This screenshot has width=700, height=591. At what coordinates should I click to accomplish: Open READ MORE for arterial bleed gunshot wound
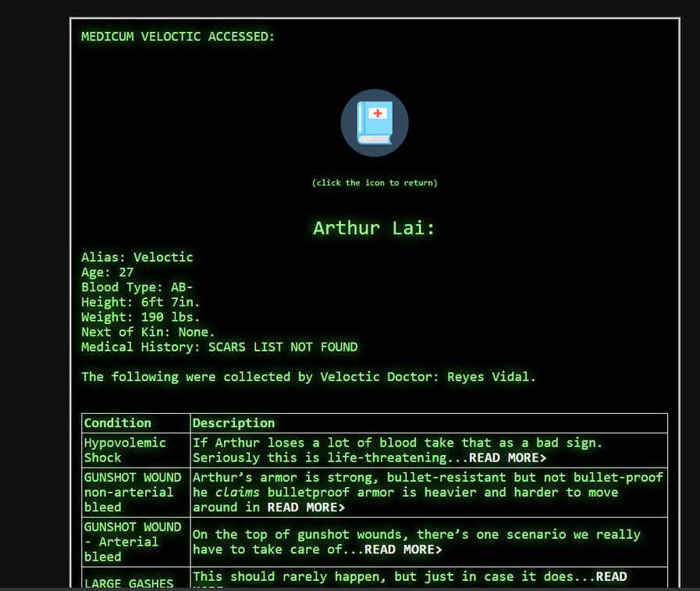click(403, 550)
